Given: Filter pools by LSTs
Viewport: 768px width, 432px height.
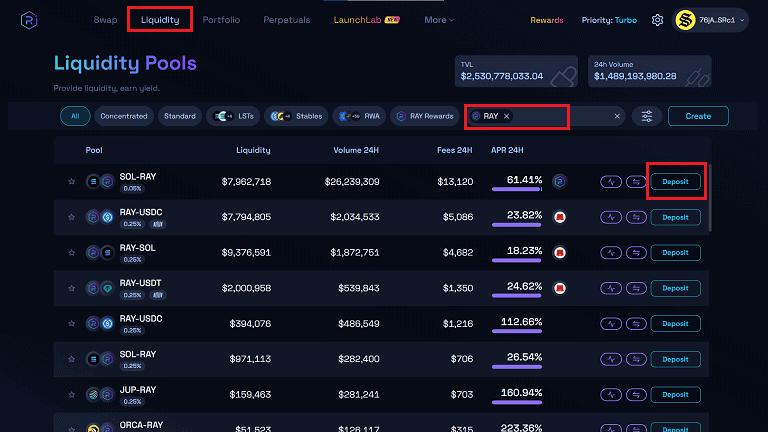Looking at the screenshot, I should [233, 116].
